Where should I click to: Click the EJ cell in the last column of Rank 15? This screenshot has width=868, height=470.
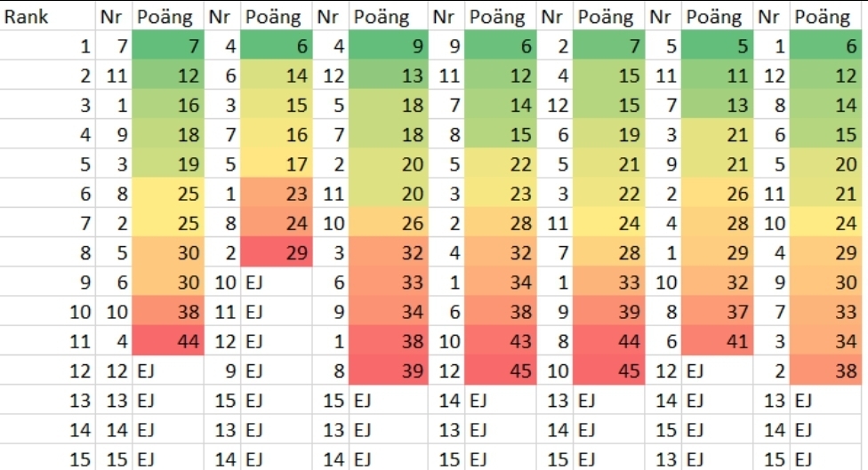point(829,459)
